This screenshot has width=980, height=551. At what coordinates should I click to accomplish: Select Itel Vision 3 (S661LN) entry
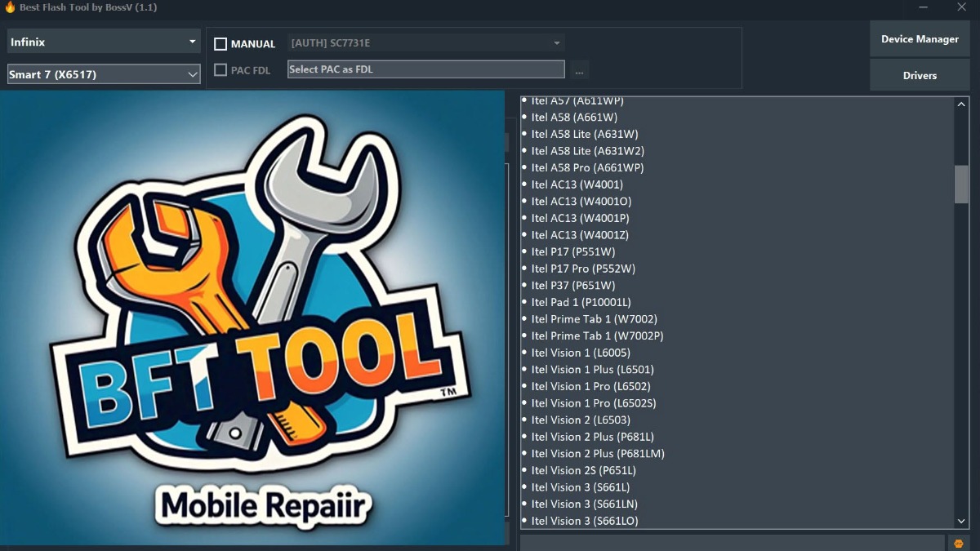point(585,504)
